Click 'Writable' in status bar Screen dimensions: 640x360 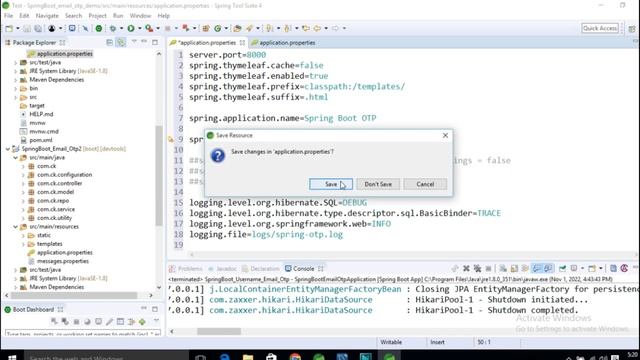pos(391,342)
